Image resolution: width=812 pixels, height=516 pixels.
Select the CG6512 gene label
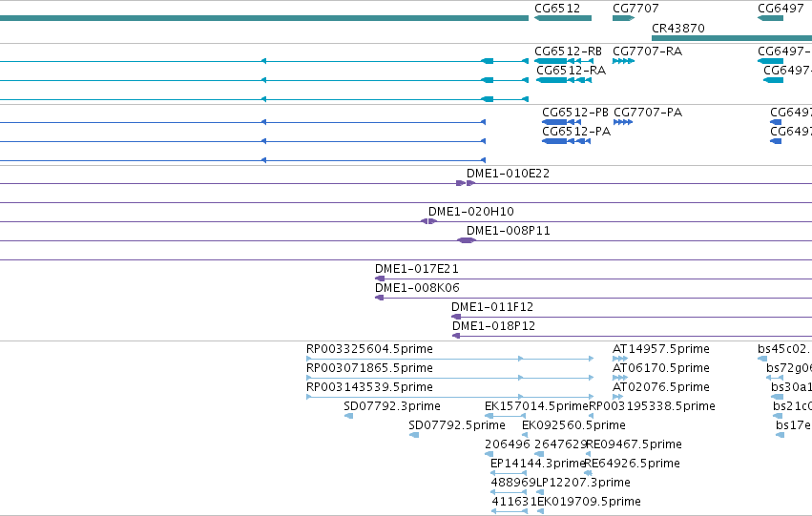(556, 9)
